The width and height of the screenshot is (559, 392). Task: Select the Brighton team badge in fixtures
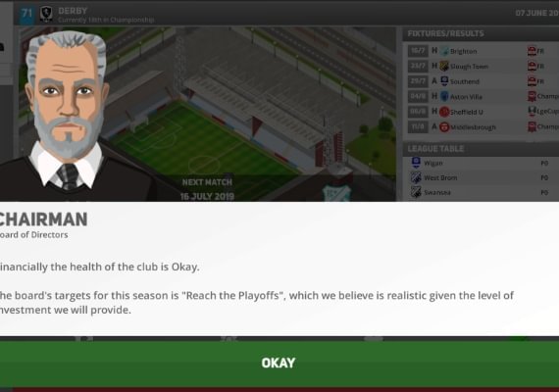pos(444,51)
